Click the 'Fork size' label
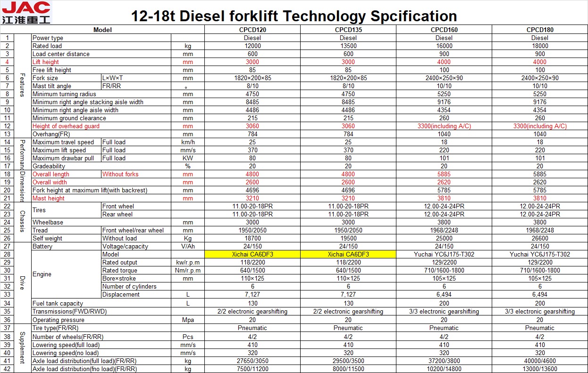The width and height of the screenshot is (588, 373). (45, 78)
